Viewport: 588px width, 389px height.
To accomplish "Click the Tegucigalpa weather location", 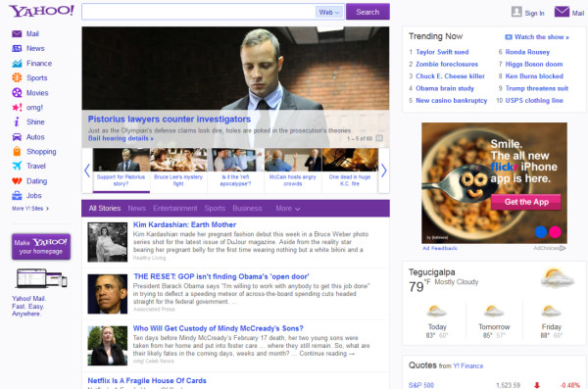I will (431, 272).
